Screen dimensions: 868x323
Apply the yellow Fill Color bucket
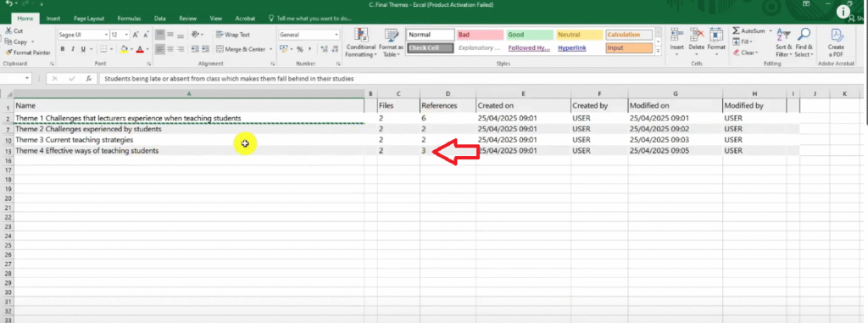tap(124, 49)
